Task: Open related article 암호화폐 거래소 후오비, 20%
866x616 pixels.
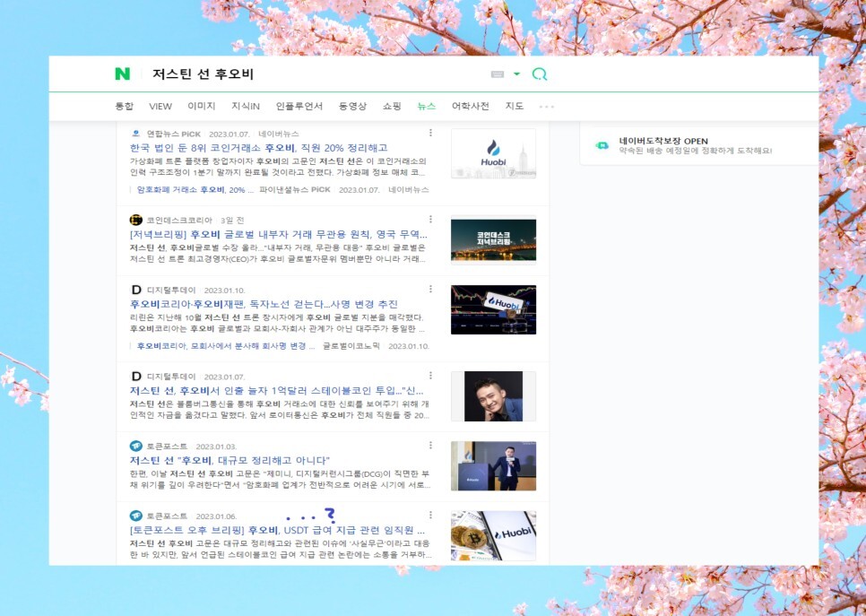Action: click(195, 189)
